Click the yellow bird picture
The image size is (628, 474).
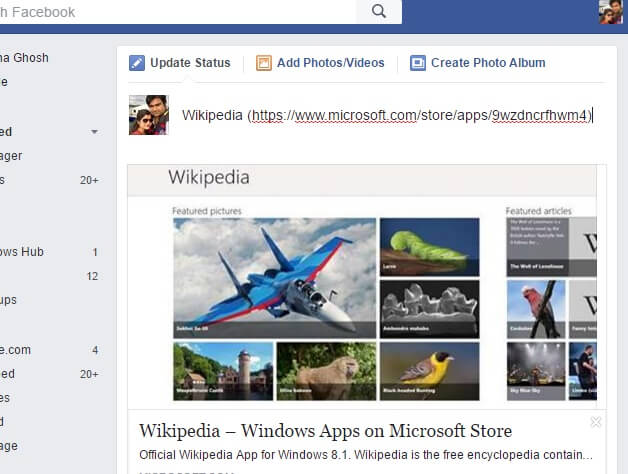[429, 371]
